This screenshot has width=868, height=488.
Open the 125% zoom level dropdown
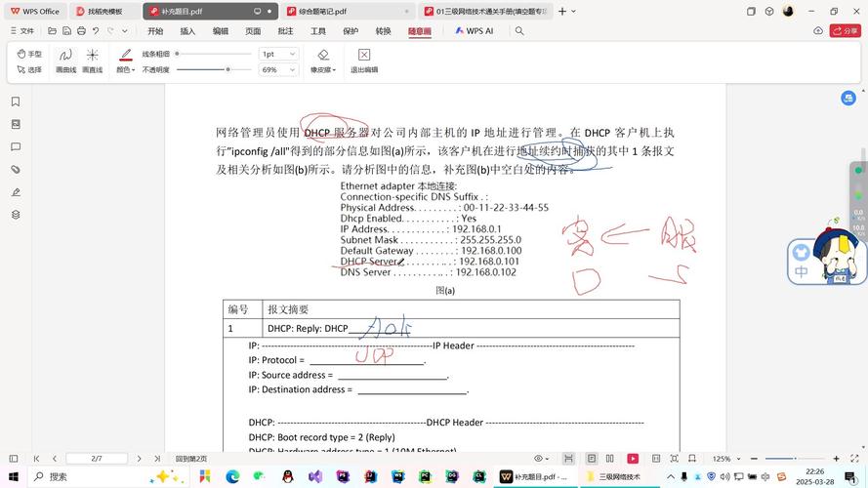tap(725, 459)
